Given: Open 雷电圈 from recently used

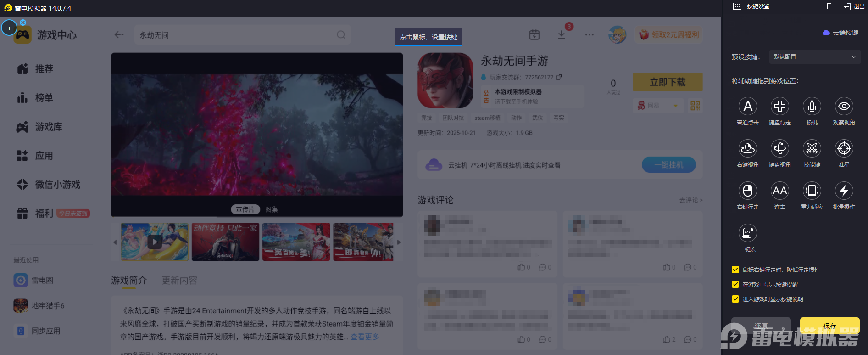Looking at the screenshot, I should click(x=34, y=280).
